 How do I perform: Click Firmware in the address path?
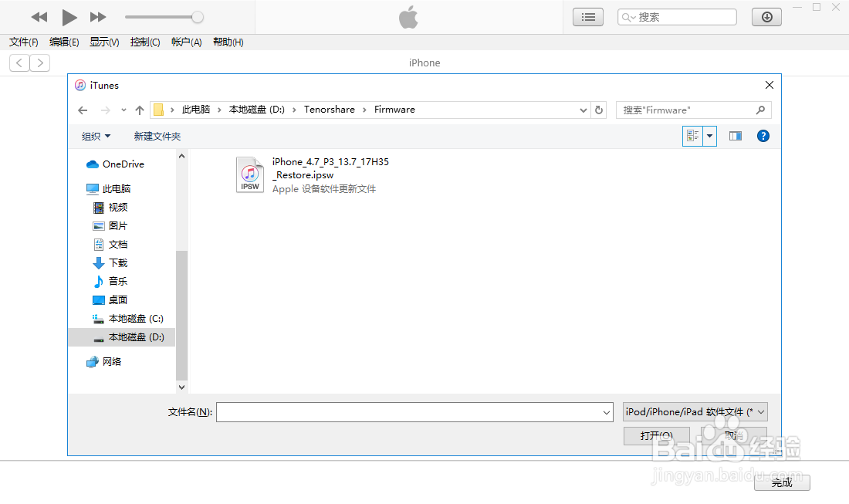[394, 110]
